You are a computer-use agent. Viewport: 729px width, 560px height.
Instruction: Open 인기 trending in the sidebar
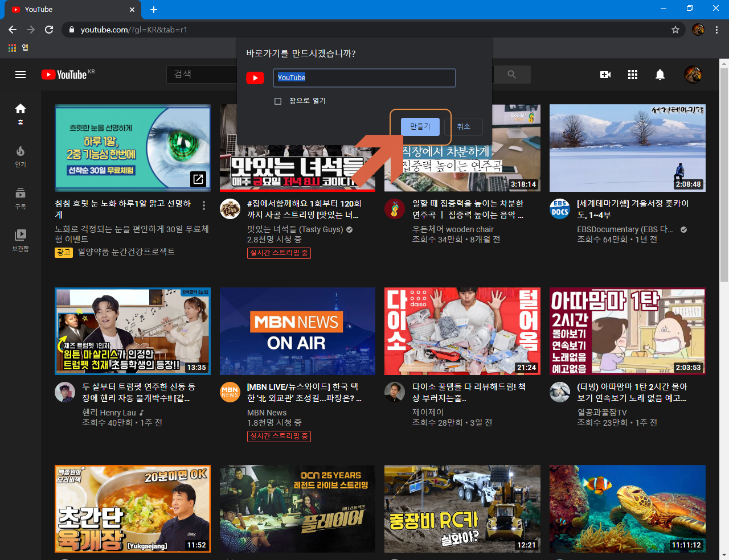pyautogui.click(x=21, y=156)
